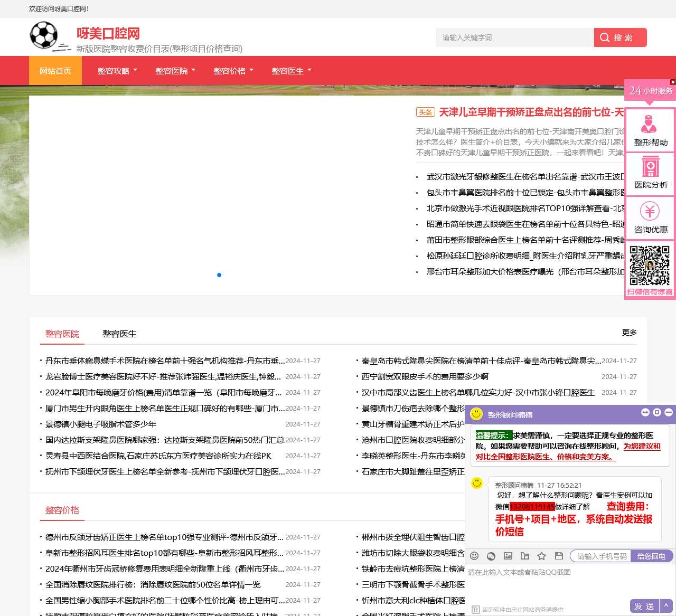Click the image attachment icon in chat toolbar
This screenshot has height=616, width=676.
click(508, 556)
